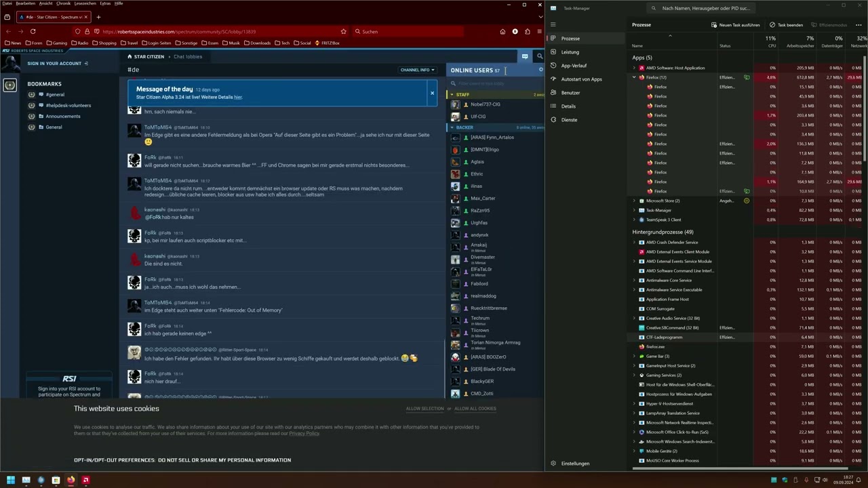
Task: Toggle bookmark star for #general
Action: tap(31, 94)
